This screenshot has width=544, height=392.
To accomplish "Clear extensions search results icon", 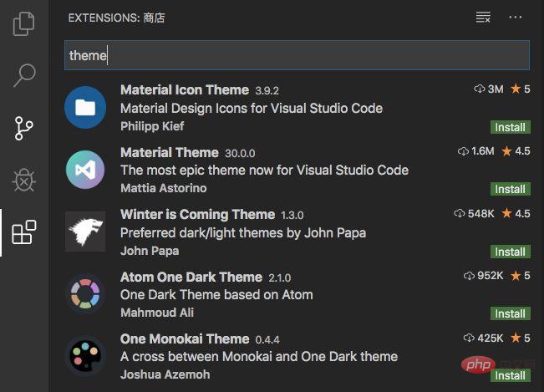I will [x=483, y=17].
